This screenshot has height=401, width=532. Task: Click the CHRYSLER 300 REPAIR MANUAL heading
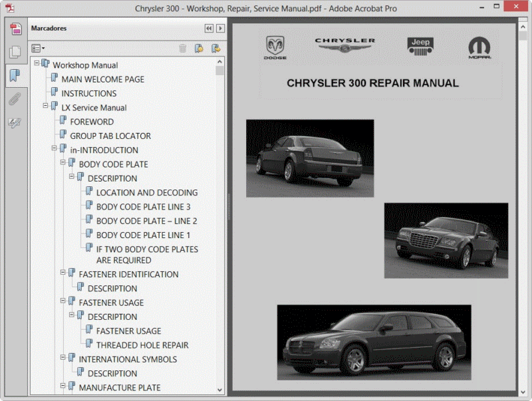[x=372, y=83]
